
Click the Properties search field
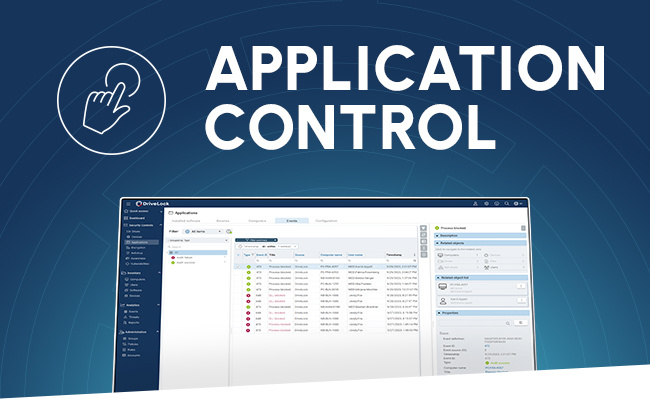475,323
